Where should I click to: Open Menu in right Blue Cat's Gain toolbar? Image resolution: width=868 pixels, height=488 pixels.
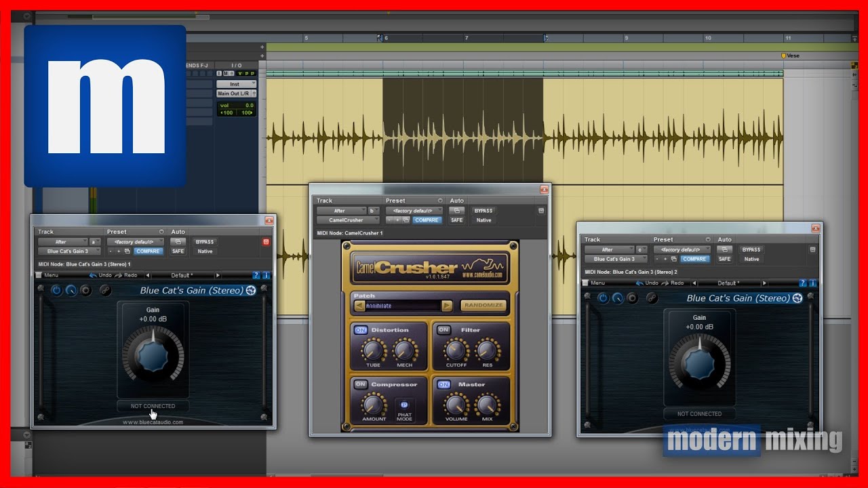point(593,283)
